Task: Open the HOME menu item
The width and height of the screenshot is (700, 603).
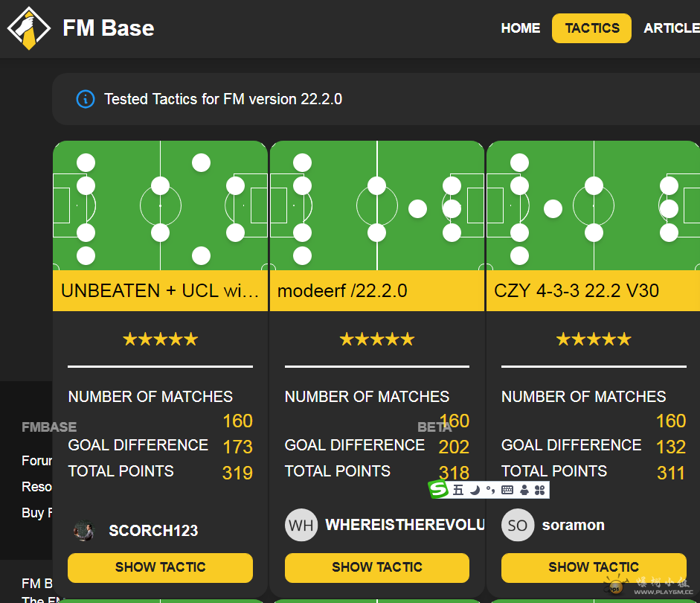Action: coord(520,28)
